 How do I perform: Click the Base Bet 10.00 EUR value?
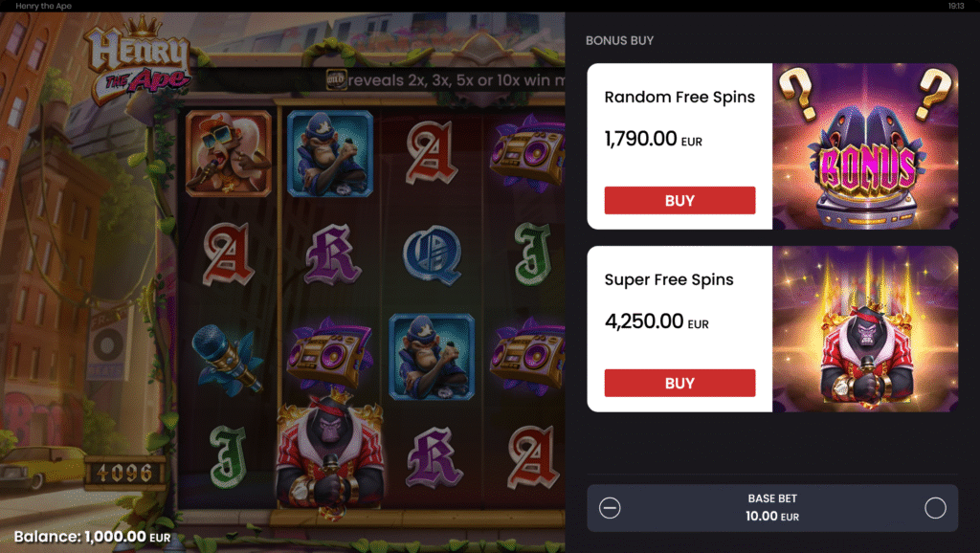[772, 516]
